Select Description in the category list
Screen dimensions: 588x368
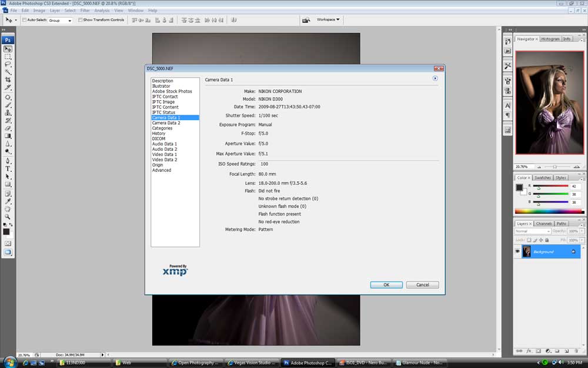pos(163,81)
